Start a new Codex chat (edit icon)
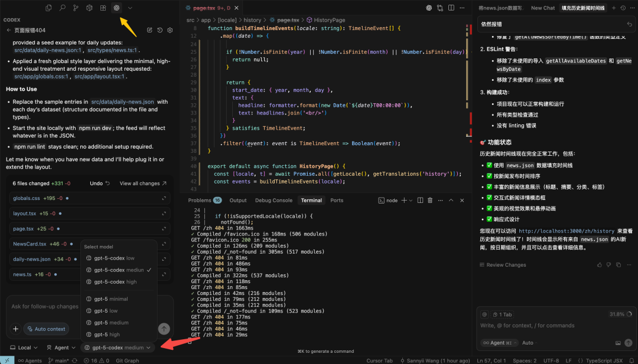This screenshot has width=638, height=364. [149, 30]
